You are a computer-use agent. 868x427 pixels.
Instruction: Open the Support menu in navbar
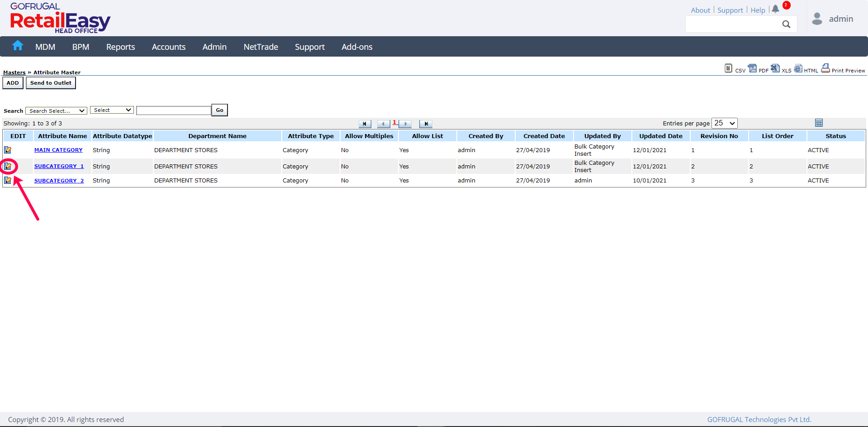[310, 47]
